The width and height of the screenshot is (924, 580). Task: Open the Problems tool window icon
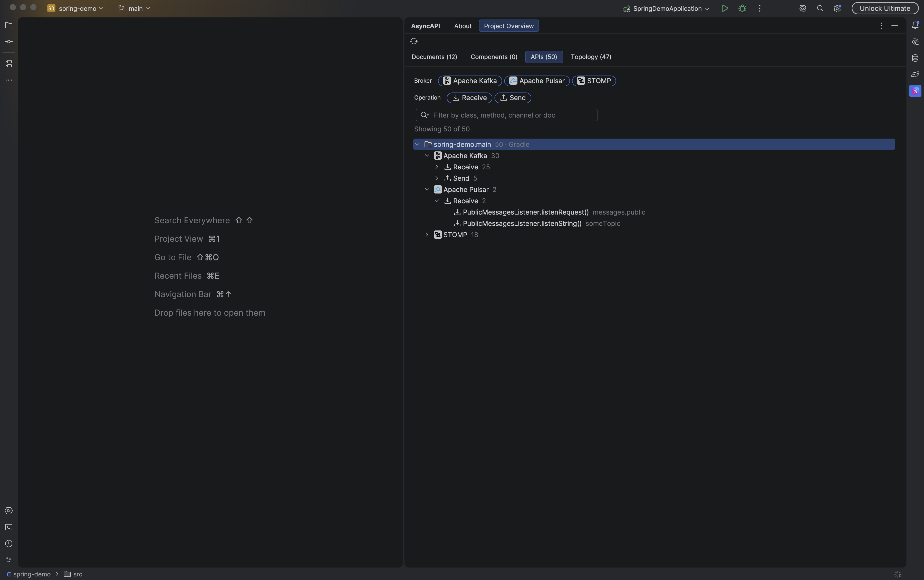tap(8, 544)
